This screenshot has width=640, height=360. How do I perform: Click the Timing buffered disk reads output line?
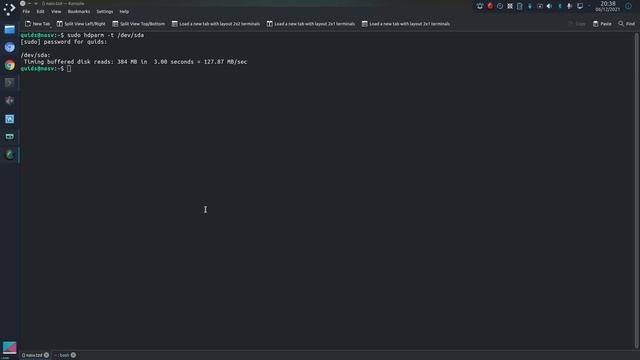135,62
